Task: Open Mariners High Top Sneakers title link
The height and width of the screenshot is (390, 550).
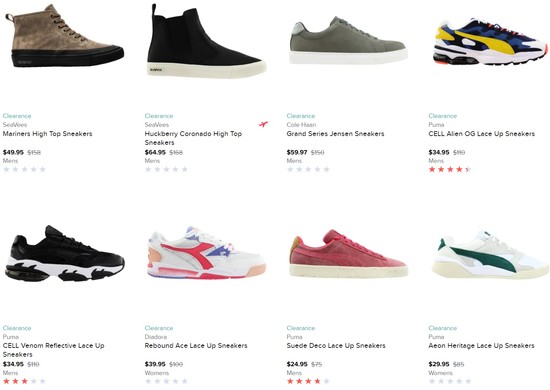Action: point(47,134)
